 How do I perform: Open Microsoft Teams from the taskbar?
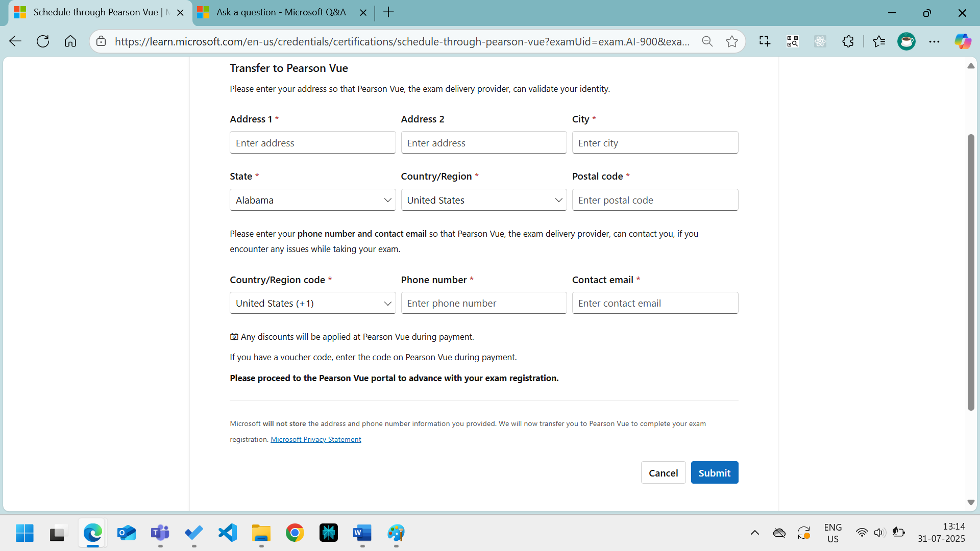pyautogui.click(x=160, y=533)
